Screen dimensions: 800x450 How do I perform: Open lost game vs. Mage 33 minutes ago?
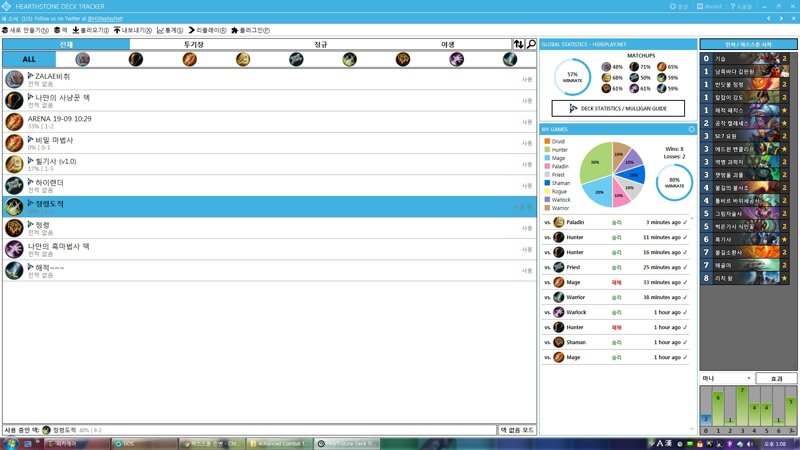pos(615,282)
